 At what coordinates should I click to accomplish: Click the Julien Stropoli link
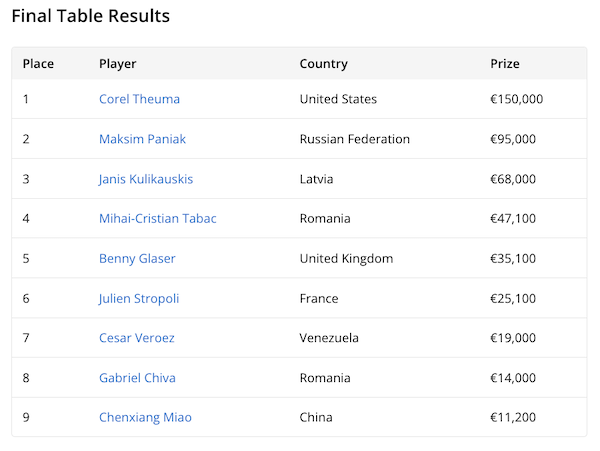click(x=139, y=298)
